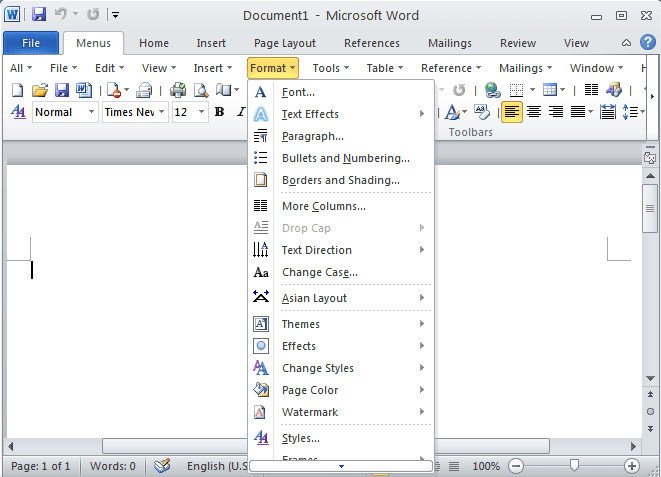Screen dimensions: 661x477
Task: Click the Save icon in Menus toolbar
Action: click(x=62, y=90)
